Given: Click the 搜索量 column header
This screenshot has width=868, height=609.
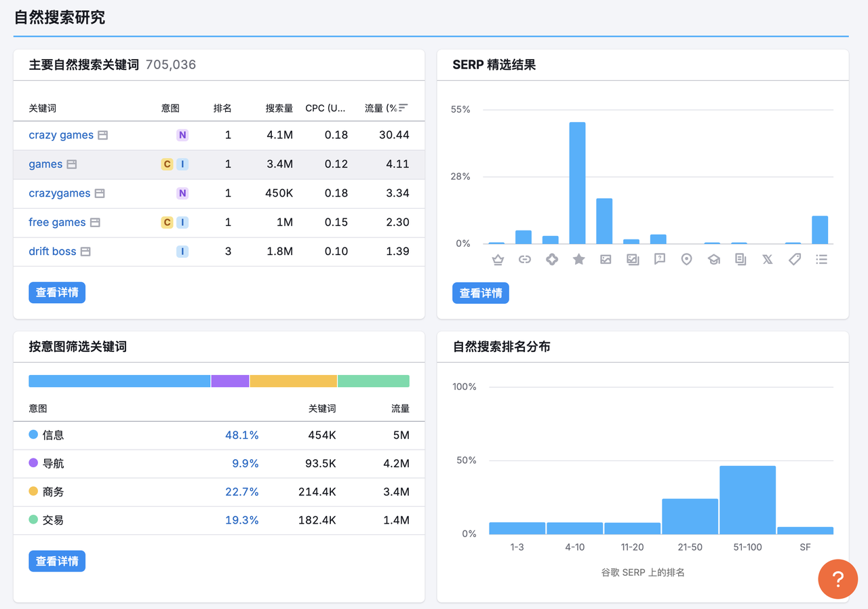Looking at the screenshot, I should coord(279,109).
